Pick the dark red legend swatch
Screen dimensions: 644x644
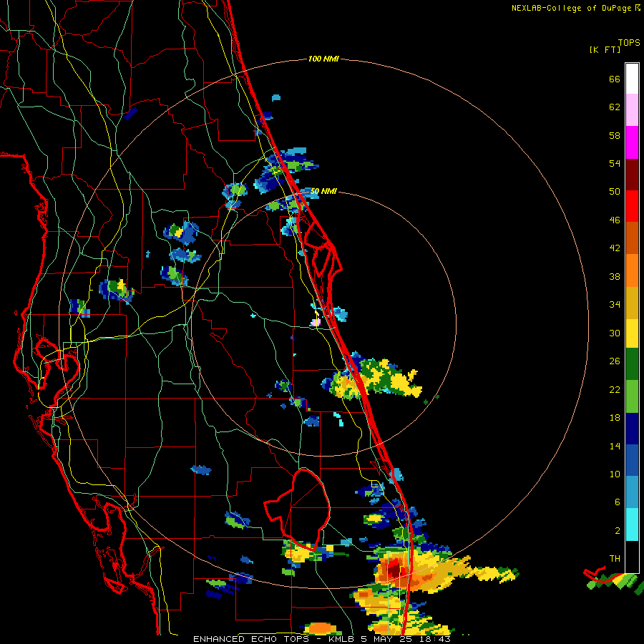pyautogui.click(x=632, y=174)
